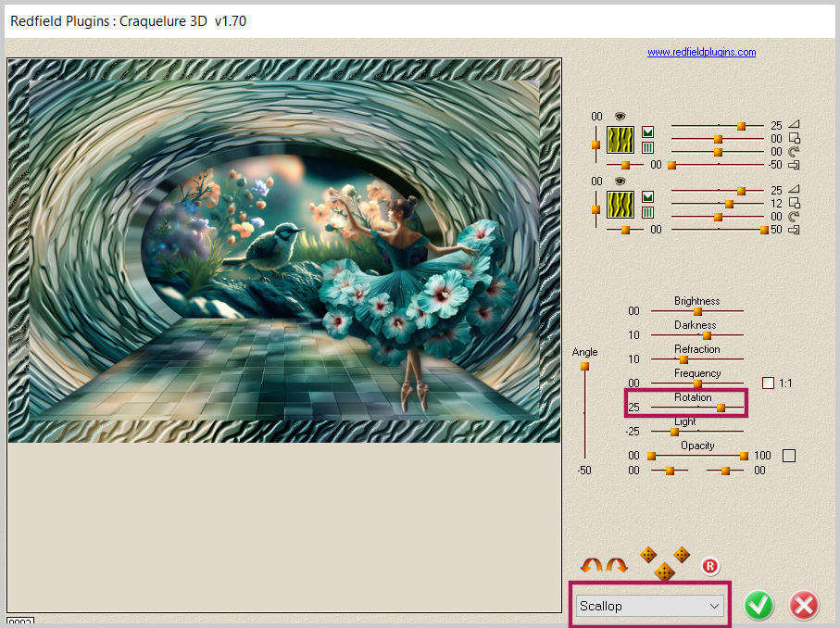
Task: Click the second texture's vertical slider handle
Action: [596, 209]
